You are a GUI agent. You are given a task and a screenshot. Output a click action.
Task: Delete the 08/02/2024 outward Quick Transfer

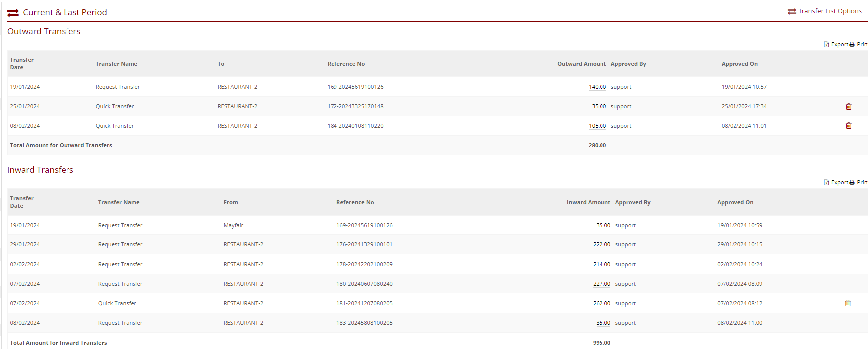click(848, 126)
